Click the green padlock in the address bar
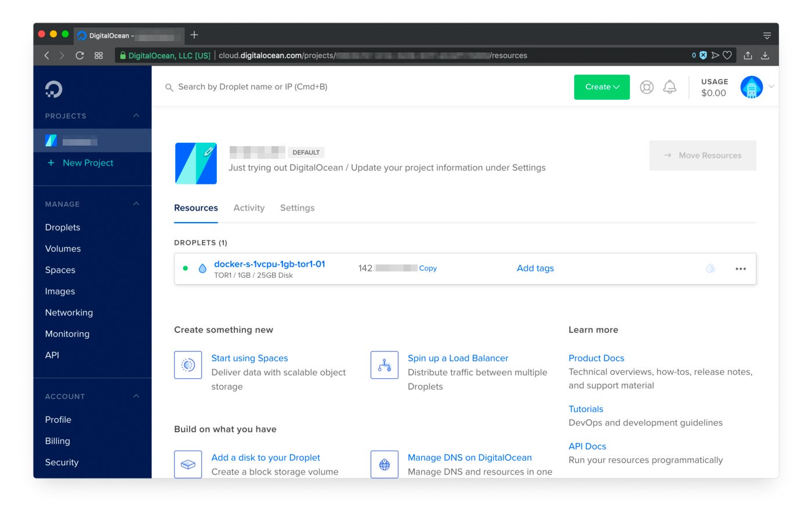812x522 pixels. [x=123, y=56]
